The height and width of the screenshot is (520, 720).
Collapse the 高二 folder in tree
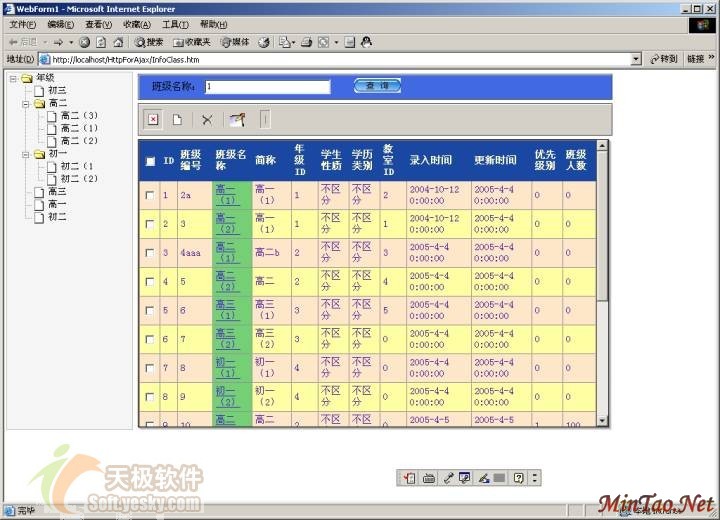click(x=25, y=103)
